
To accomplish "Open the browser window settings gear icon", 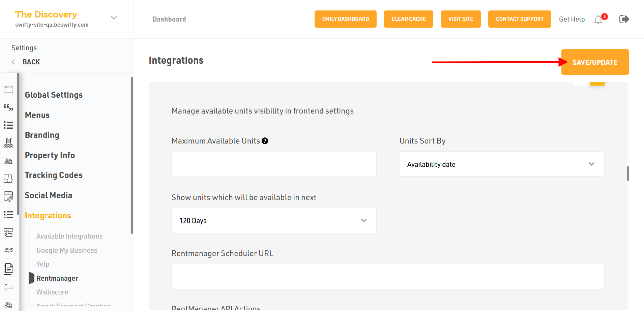I will coord(8,196).
